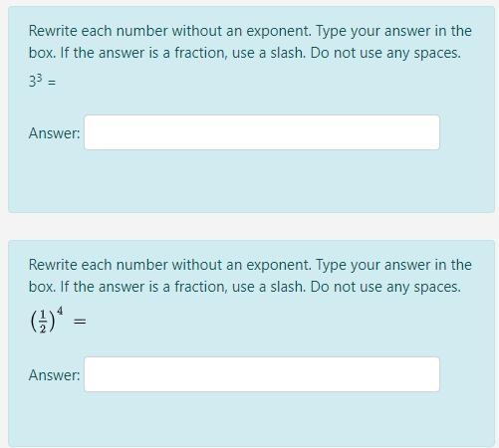Viewport: 499px width, 448px height.
Task: Click the gray gap between the question panels
Action: [249, 226]
